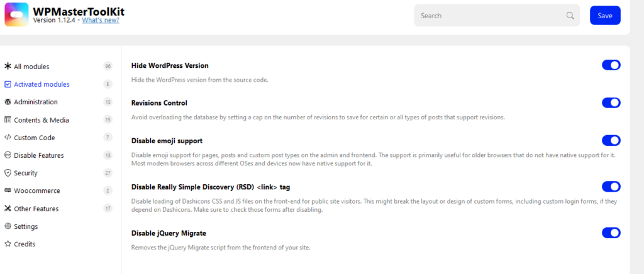Open the What's new? link

tap(101, 19)
